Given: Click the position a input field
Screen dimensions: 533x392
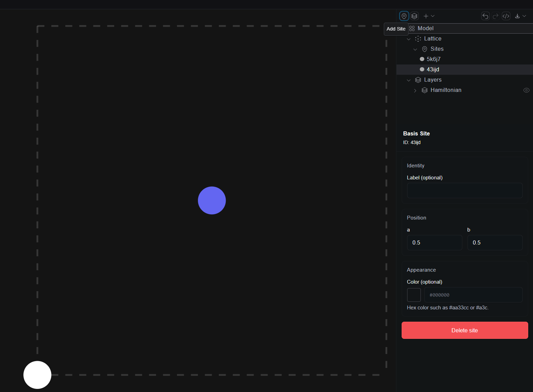Looking at the screenshot, I should point(435,242).
